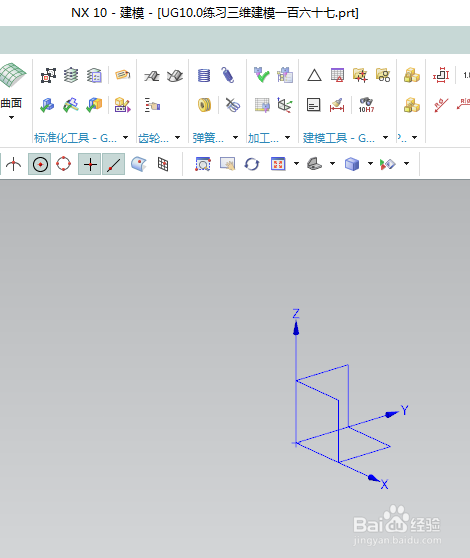
Task: Click the yellow disc spring icon
Action: point(204,105)
